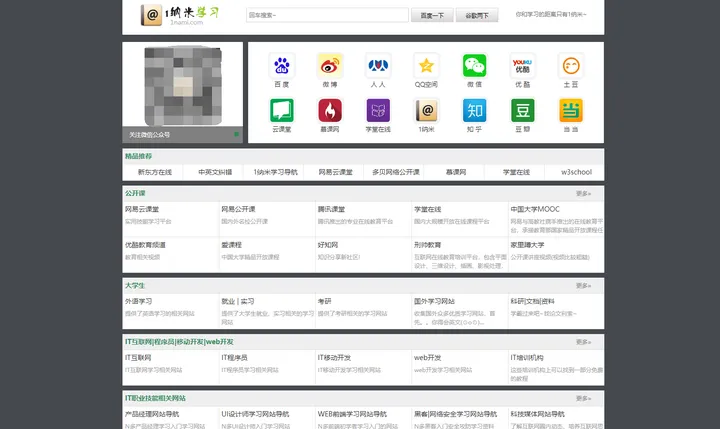Open the Baidu (百度) icon shortcut
This screenshot has width=720, height=429.
pos(281,66)
